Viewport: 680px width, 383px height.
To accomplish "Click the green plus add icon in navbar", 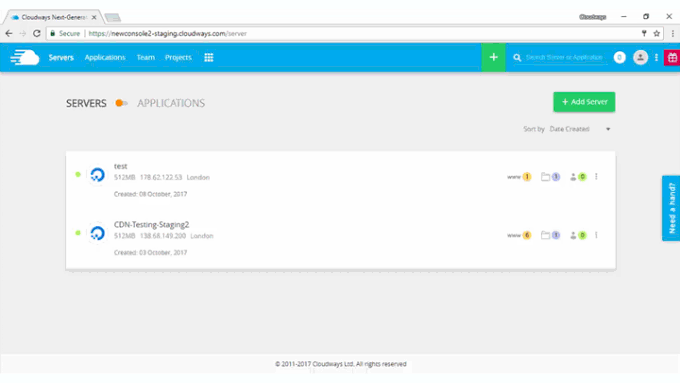I will tap(493, 57).
